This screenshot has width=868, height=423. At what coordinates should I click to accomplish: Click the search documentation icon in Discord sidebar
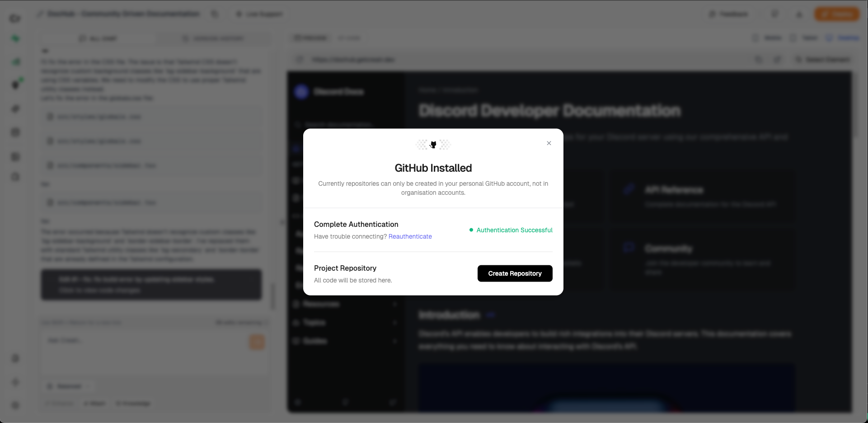point(298,124)
